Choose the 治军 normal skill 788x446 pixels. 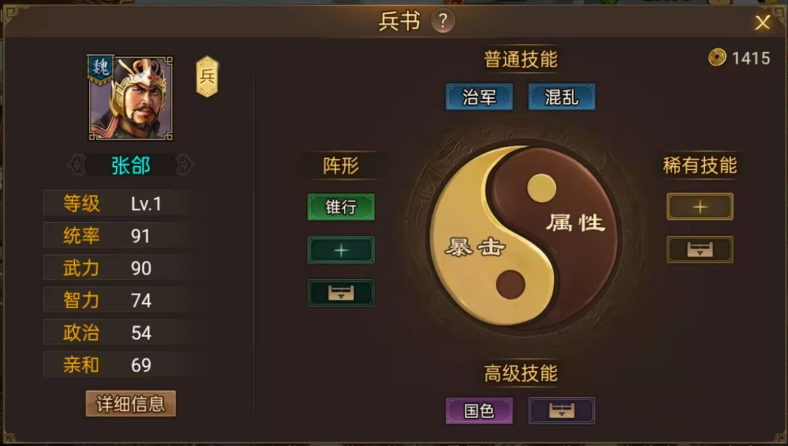[x=479, y=97]
